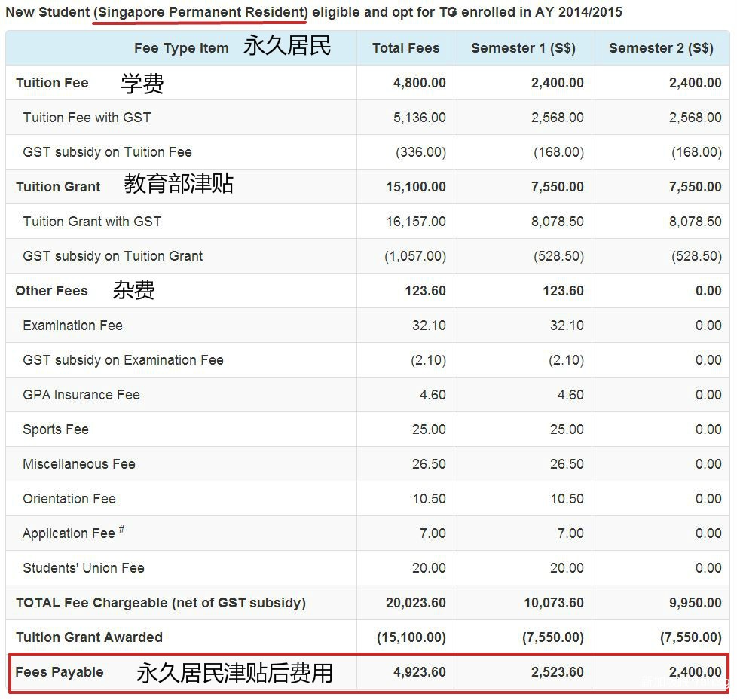Click the 'Orientation Fee' row label
740x700 pixels.
[x=69, y=499]
